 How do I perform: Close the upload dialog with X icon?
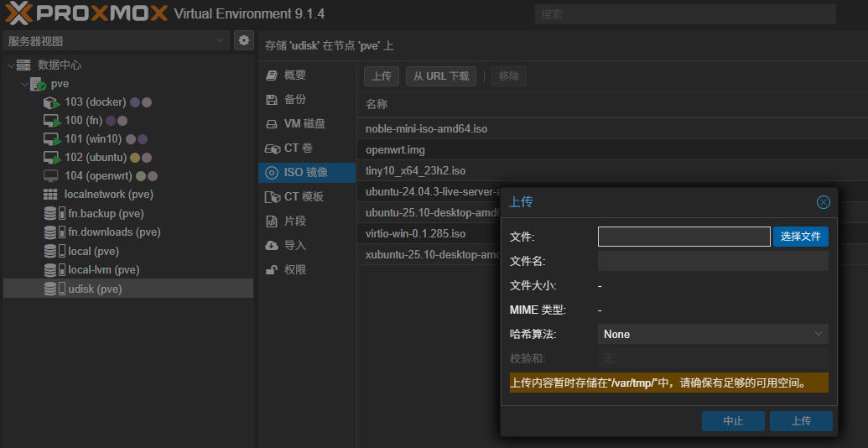tap(823, 202)
